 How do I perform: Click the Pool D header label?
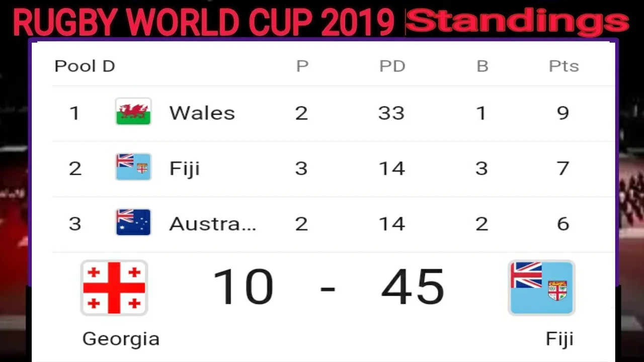(85, 66)
